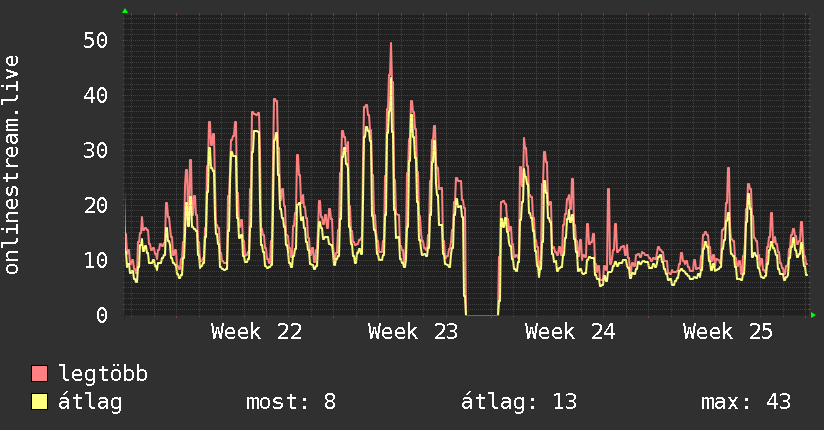Click the Week 25 axis label
824x430 pixels.
click(728, 332)
